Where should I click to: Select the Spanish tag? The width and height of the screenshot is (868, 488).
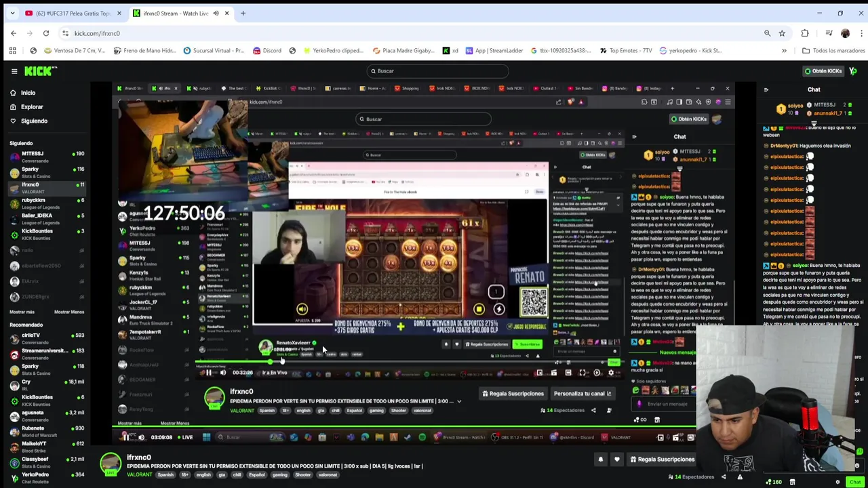click(x=165, y=475)
